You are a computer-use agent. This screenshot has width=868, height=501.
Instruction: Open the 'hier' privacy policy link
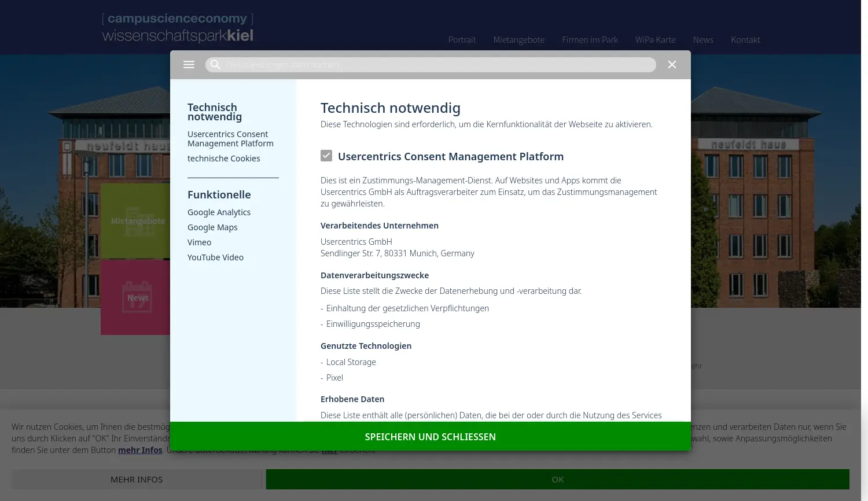tap(329, 450)
